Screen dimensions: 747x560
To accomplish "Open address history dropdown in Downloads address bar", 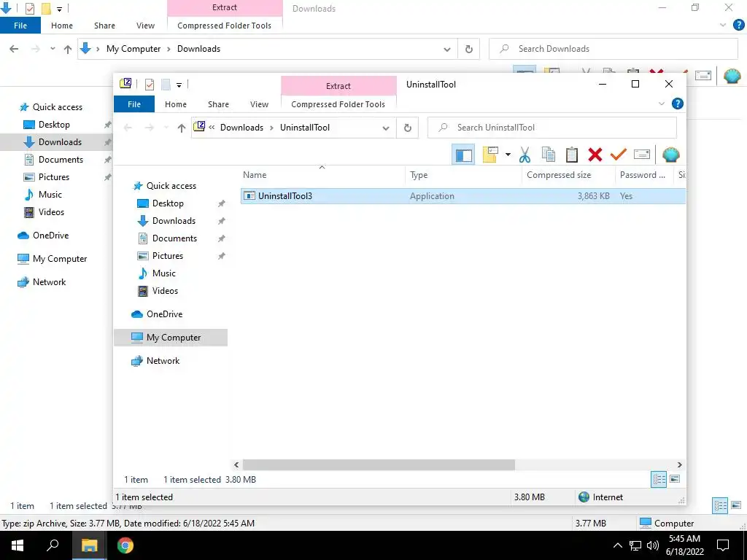I will (447, 49).
